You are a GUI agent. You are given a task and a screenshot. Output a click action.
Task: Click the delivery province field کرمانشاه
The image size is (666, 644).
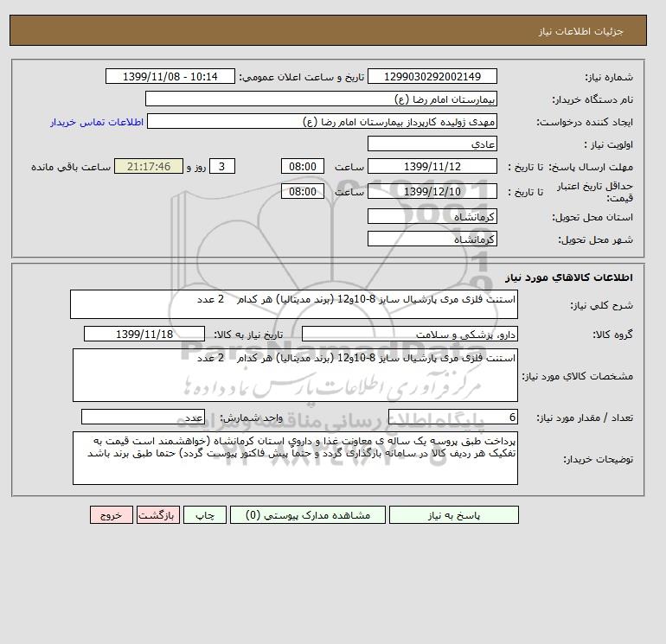pos(432,216)
